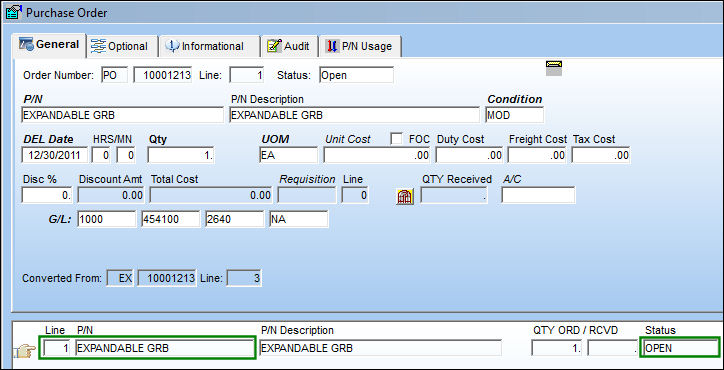Image resolution: width=724 pixels, height=370 pixels.
Task: Click the Condition label
Action: coord(515,99)
